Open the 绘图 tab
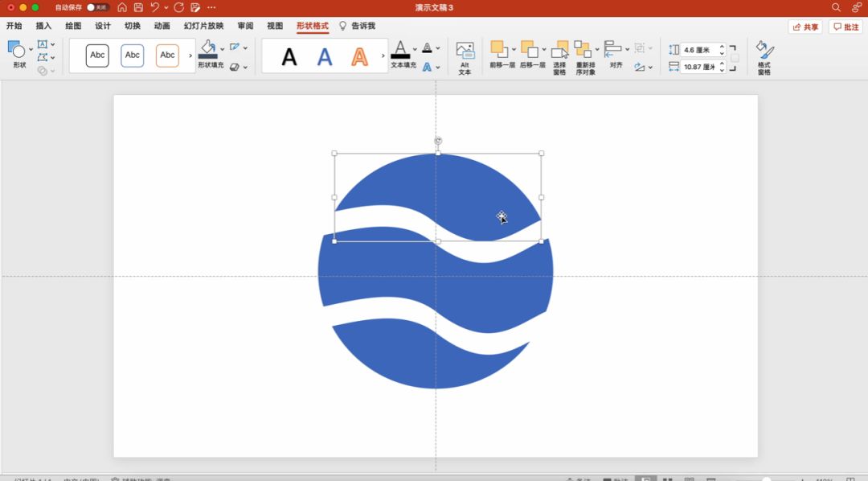The width and height of the screenshot is (868, 481). [x=73, y=26]
